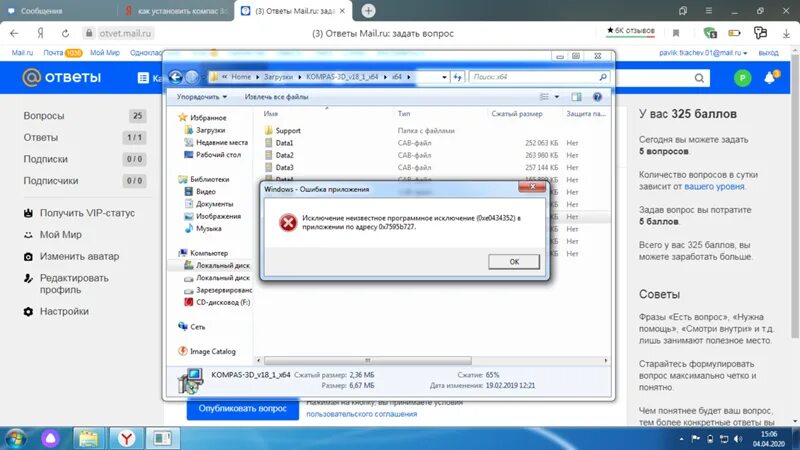The width and height of the screenshot is (800, 450).
Task: Toggle the Explorer preview pane icon
Action: (577, 97)
